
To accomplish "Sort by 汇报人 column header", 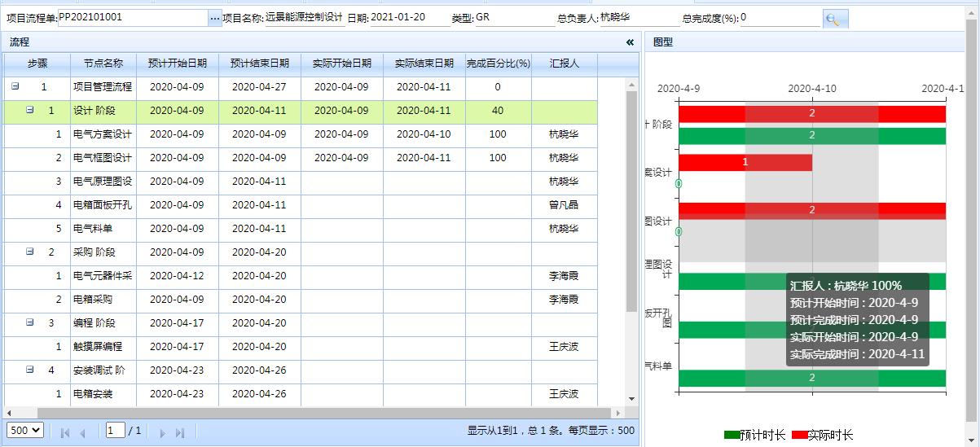I will click(x=565, y=63).
